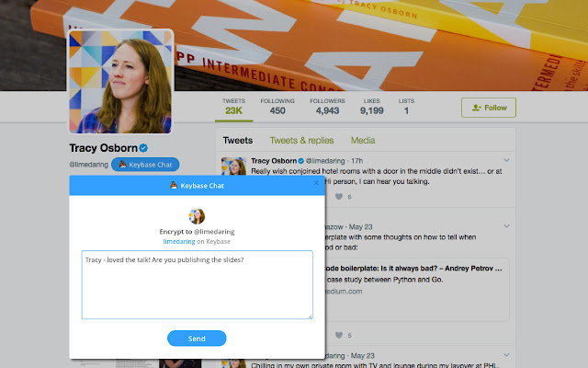Open limedaring link on Keybase
Image resolution: width=588 pixels, height=368 pixels.
(179, 241)
